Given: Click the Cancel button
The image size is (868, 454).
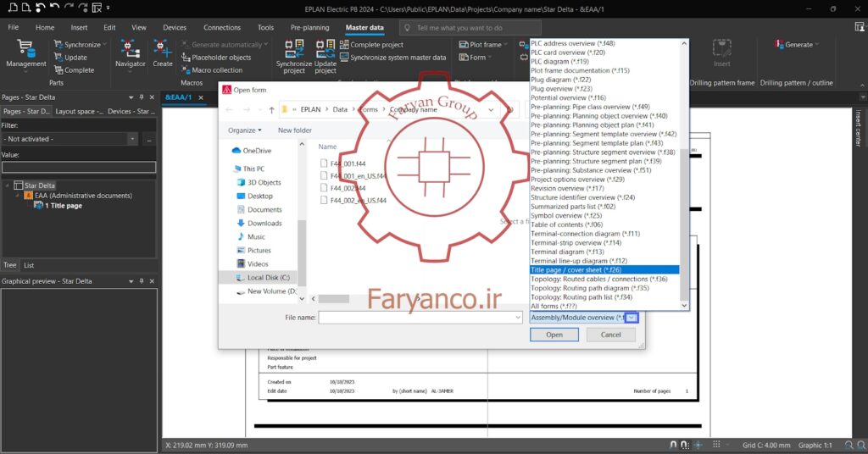Looking at the screenshot, I should click(610, 335).
